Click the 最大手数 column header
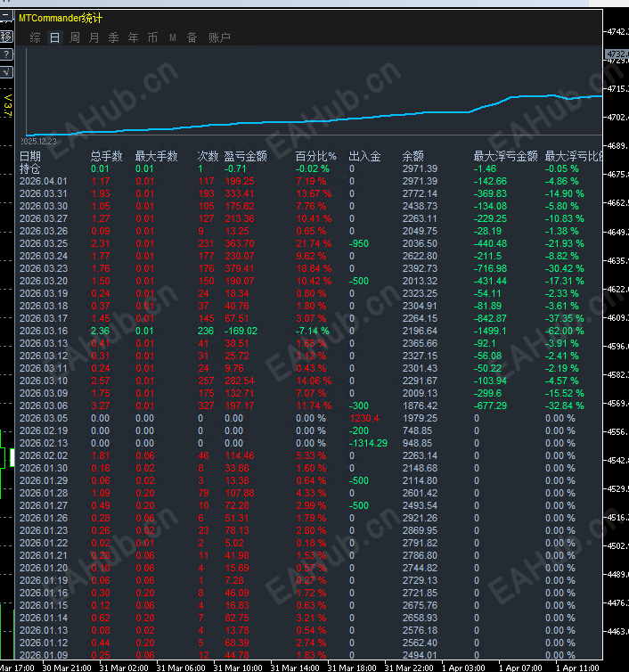Viewport: 629px width, 672px height. tap(157, 156)
